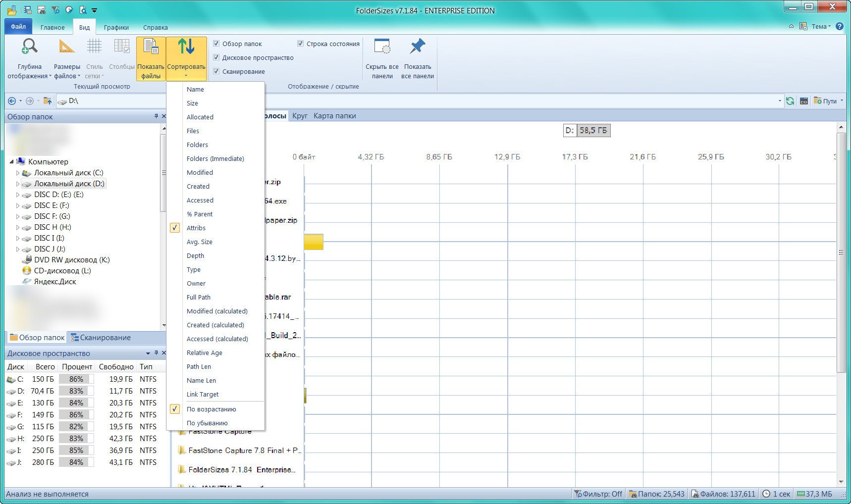
Task: Switch to the Сканирование panel tab
Action: [x=101, y=338]
